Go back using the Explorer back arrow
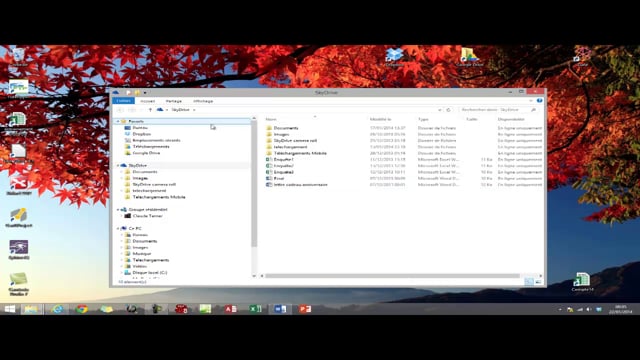640x360 pixels. (120, 110)
